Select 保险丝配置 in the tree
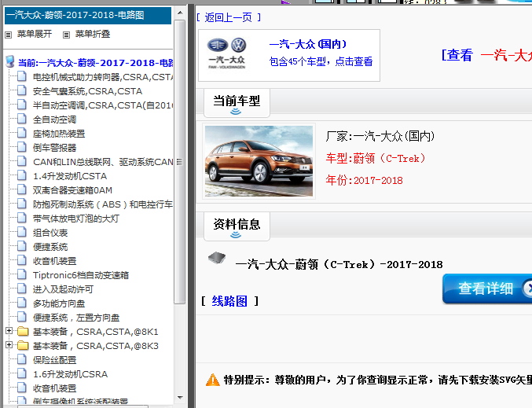Image resolution: width=532 pixels, height=408 pixels. tap(54, 360)
